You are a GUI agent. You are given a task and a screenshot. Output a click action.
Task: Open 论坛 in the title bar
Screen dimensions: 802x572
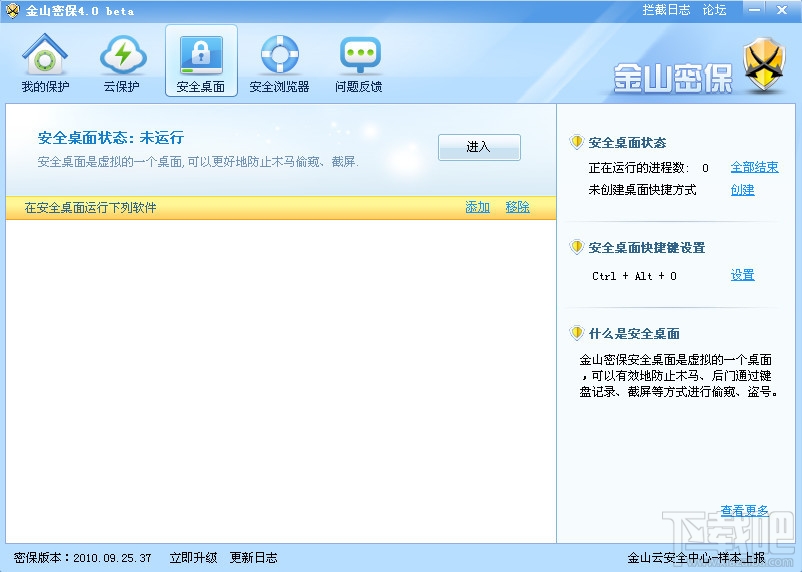pyautogui.click(x=714, y=10)
